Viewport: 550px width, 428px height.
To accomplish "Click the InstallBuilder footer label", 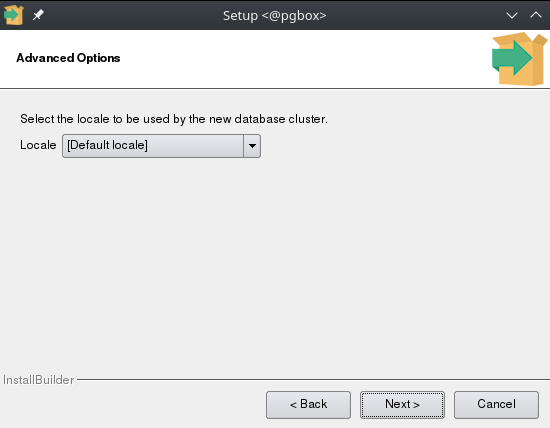I will 38,380.
